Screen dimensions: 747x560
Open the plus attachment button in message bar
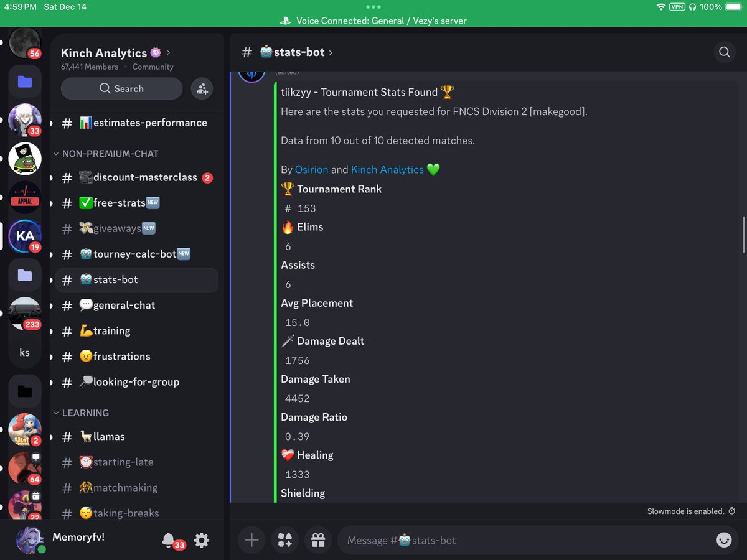[x=251, y=540]
